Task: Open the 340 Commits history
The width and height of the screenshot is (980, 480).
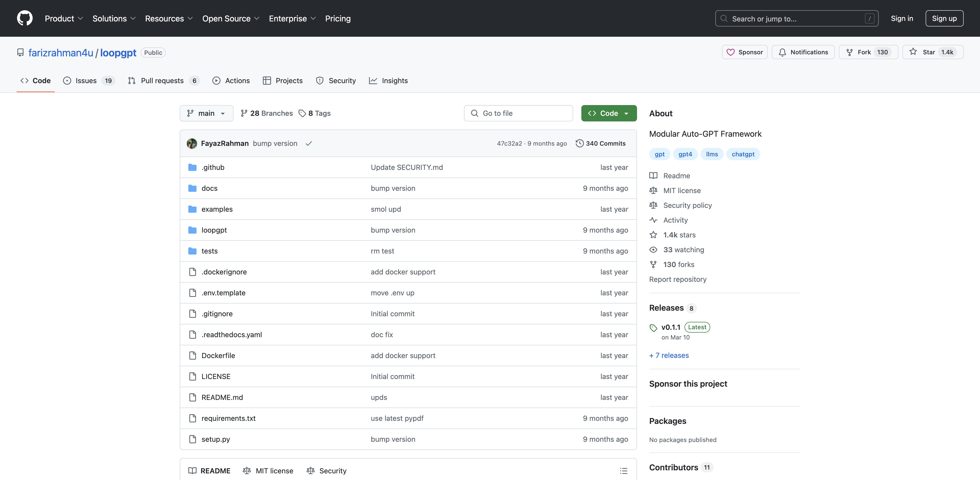Action: coord(601,143)
